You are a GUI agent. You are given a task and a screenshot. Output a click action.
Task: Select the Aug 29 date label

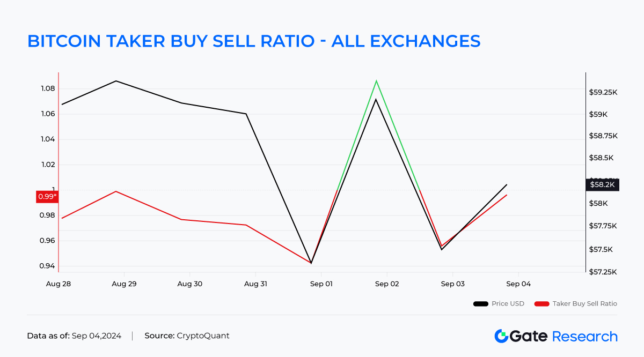coord(124,284)
